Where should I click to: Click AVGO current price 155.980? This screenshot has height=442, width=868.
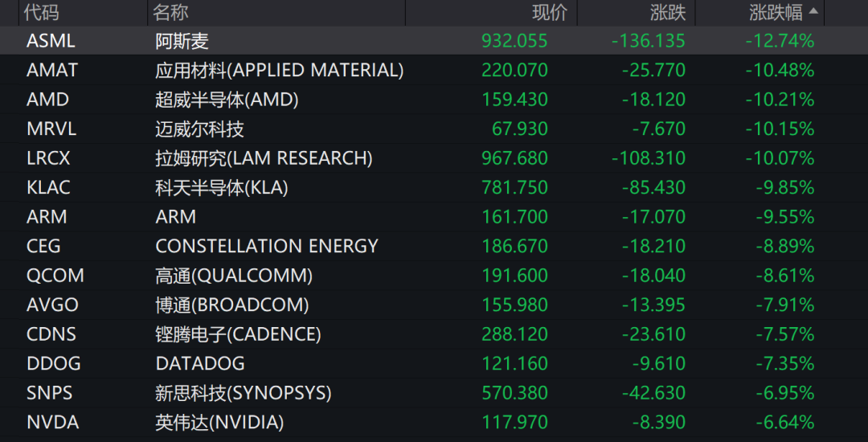(x=514, y=305)
